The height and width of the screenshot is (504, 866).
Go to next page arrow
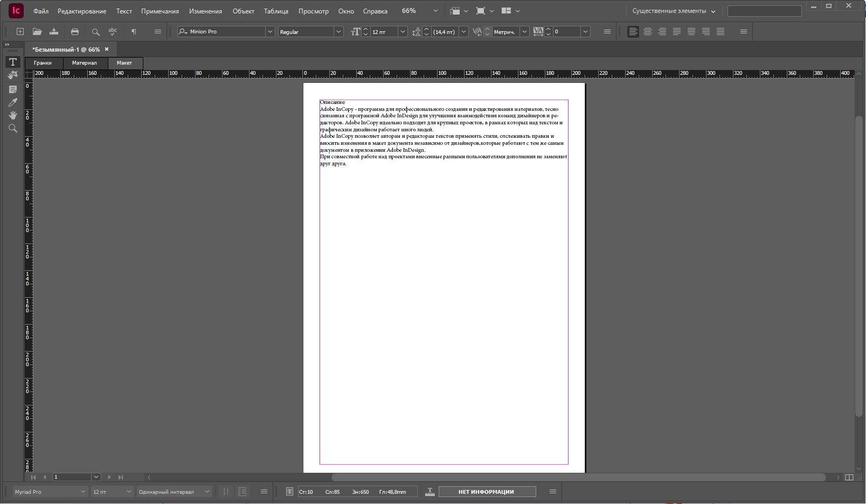pos(109,477)
